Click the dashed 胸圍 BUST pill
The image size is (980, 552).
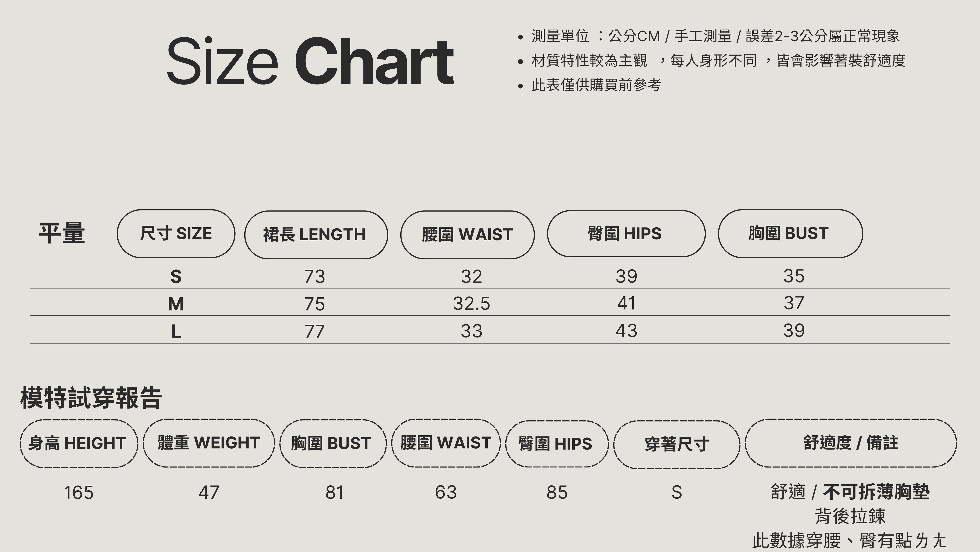(333, 444)
